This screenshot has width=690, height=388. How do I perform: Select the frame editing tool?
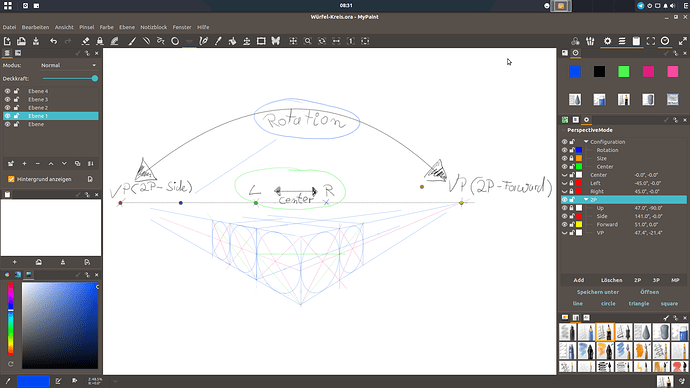click(261, 41)
